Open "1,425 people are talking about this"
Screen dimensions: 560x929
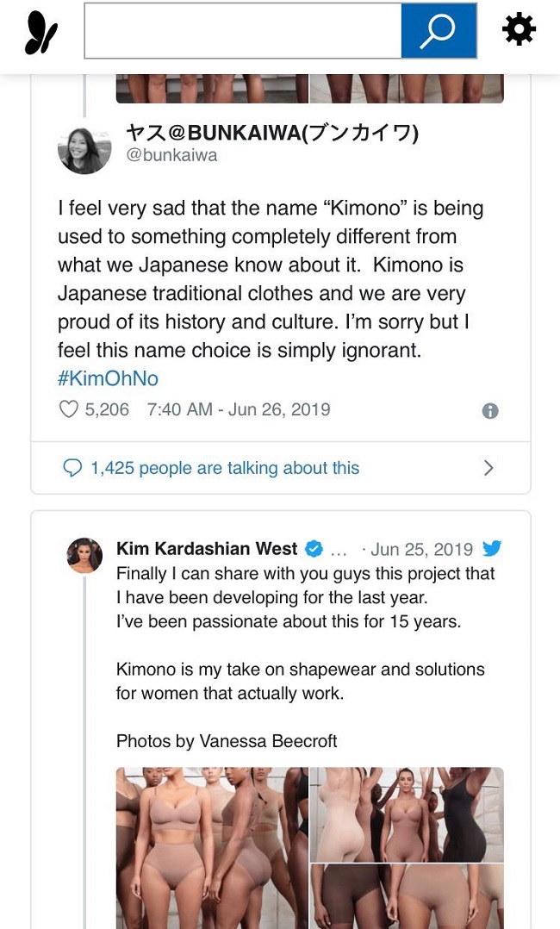pyautogui.click(x=225, y=468)
